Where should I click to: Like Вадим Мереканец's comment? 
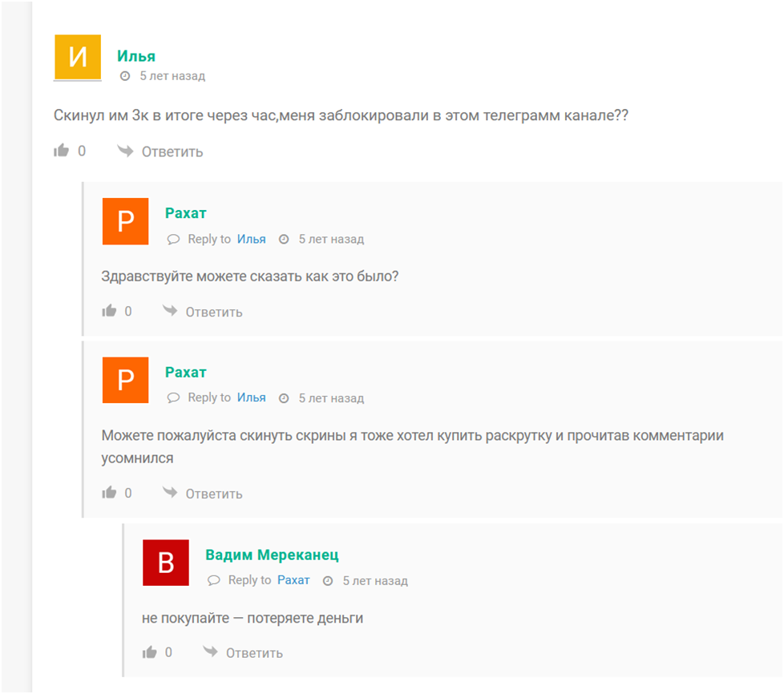point(149,652)
